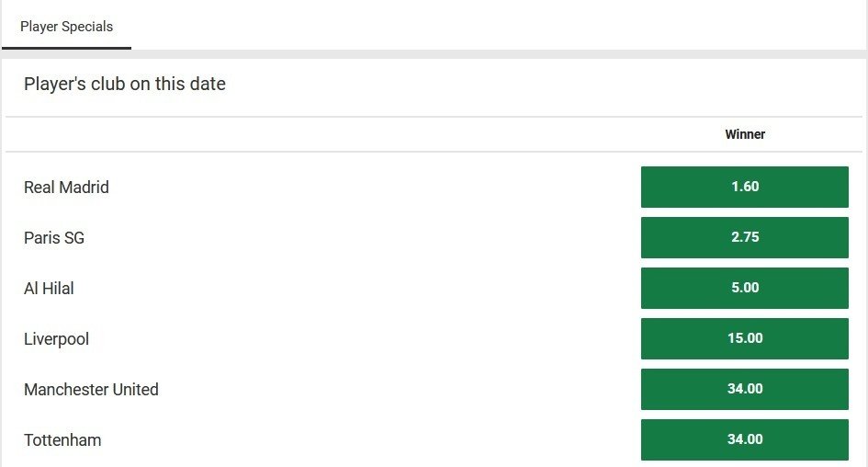Select the Real Madrid 1.60 odds button

[744, 187]
